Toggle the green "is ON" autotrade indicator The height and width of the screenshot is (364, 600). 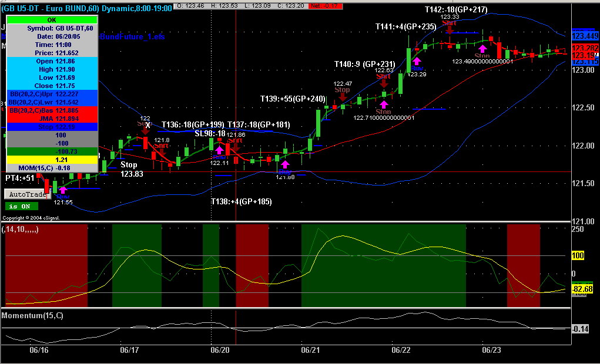(x=22, y=207)
